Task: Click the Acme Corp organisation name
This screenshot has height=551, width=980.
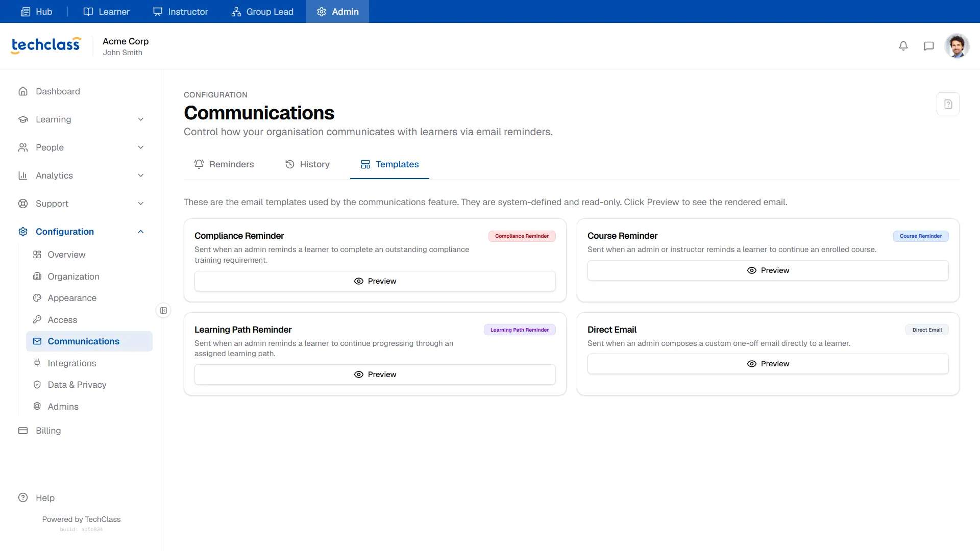Action: (126, 41)
